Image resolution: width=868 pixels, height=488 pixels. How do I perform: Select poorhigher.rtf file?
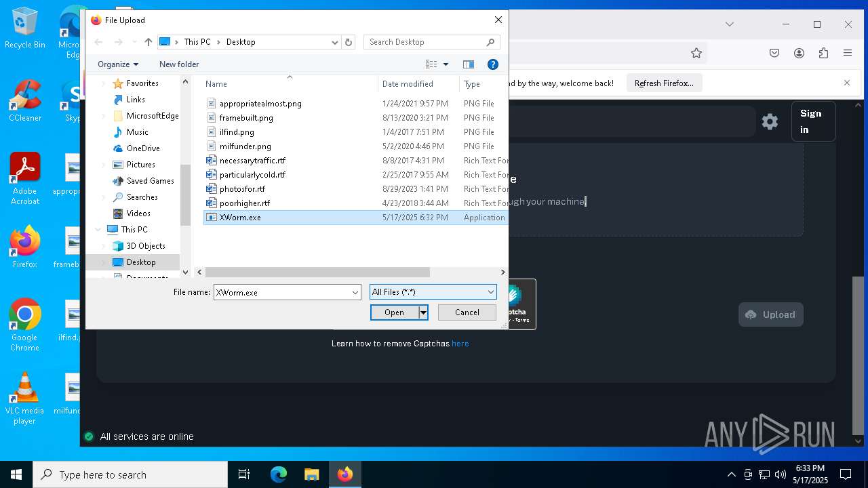click(x=355, y=203)
